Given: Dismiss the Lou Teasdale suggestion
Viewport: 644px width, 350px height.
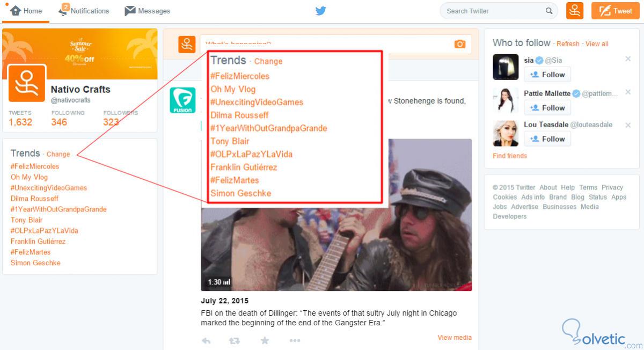Looking at the screenshot, I should coord(628,125).
